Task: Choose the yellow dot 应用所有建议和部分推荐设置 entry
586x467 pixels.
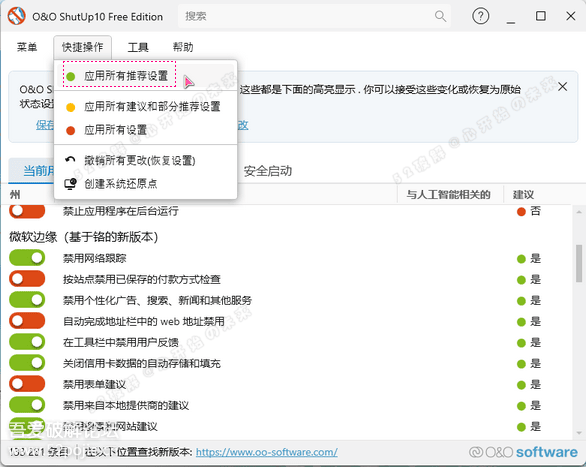Action: click(145, 107)
